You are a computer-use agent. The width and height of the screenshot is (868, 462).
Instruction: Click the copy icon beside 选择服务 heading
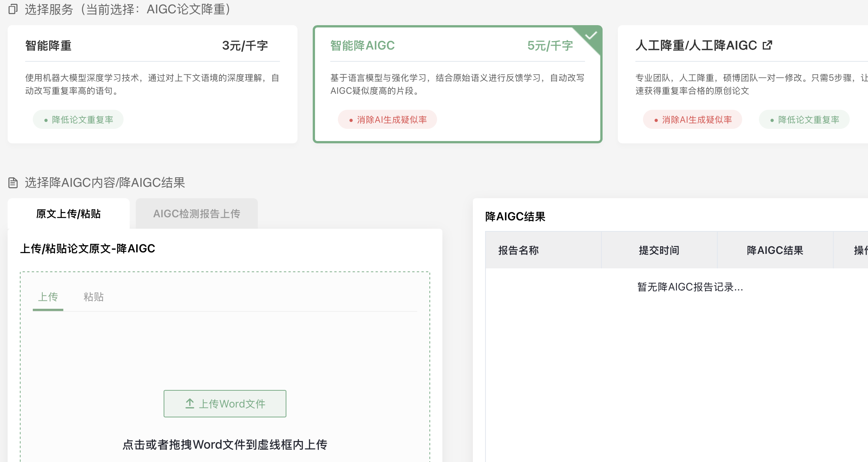(13, 9)
